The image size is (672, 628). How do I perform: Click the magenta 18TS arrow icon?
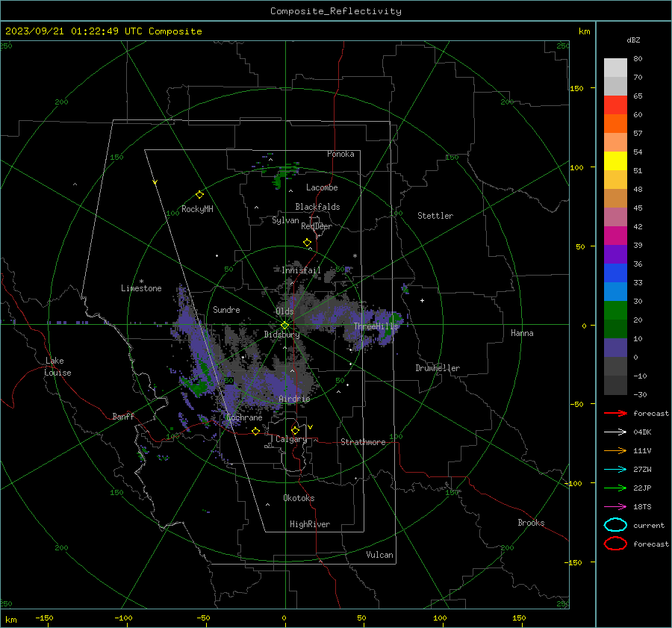click(x=615, y=507)
